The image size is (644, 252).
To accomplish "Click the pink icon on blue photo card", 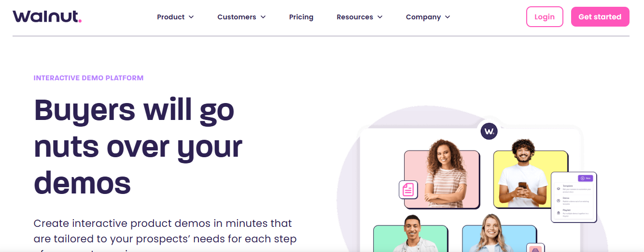I will click(x=535, y=249).
